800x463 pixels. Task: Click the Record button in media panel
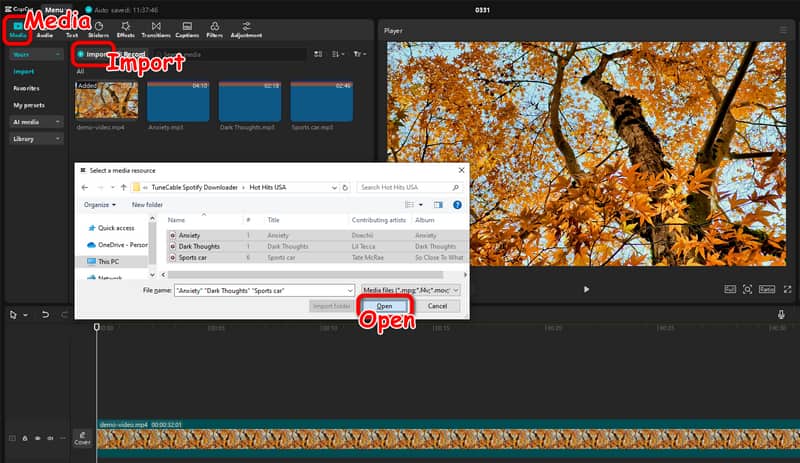132,54
